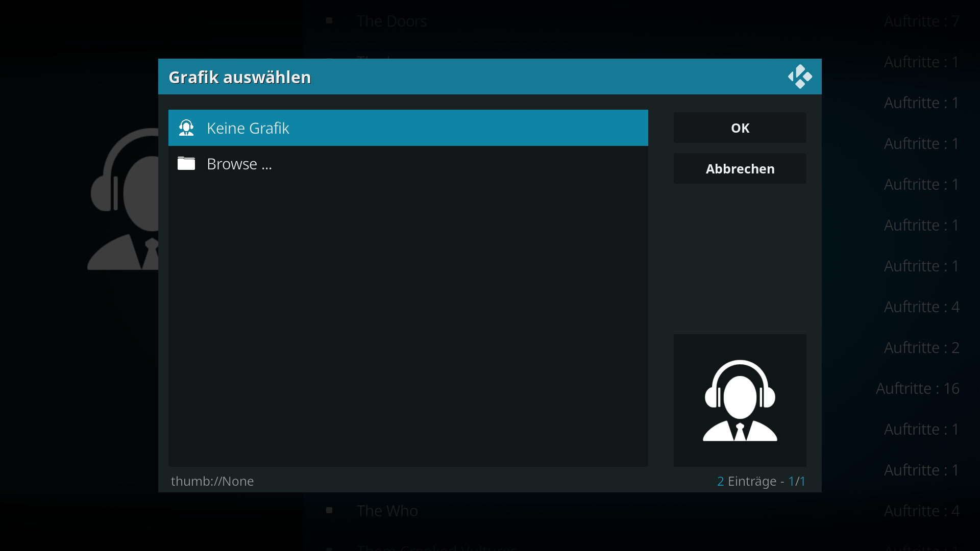Confirm with the OK button
980x551 pixels.
[x=740, y=128]
